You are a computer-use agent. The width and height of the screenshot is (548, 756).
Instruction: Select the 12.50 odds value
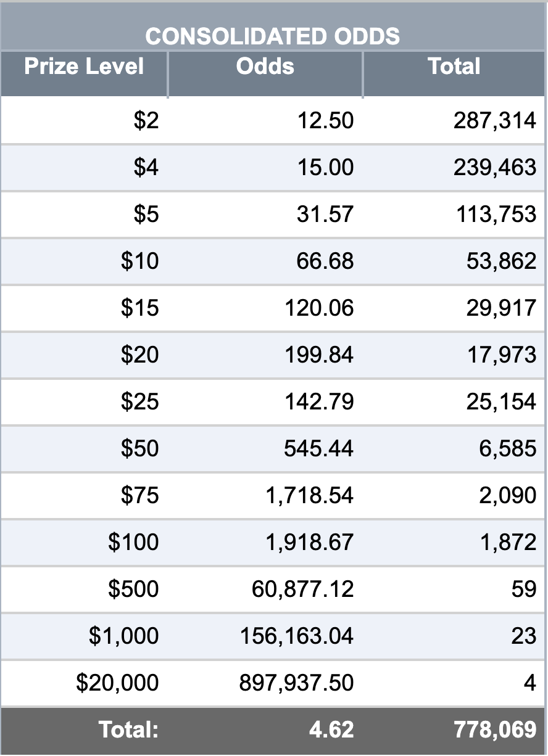pos(325,121)
